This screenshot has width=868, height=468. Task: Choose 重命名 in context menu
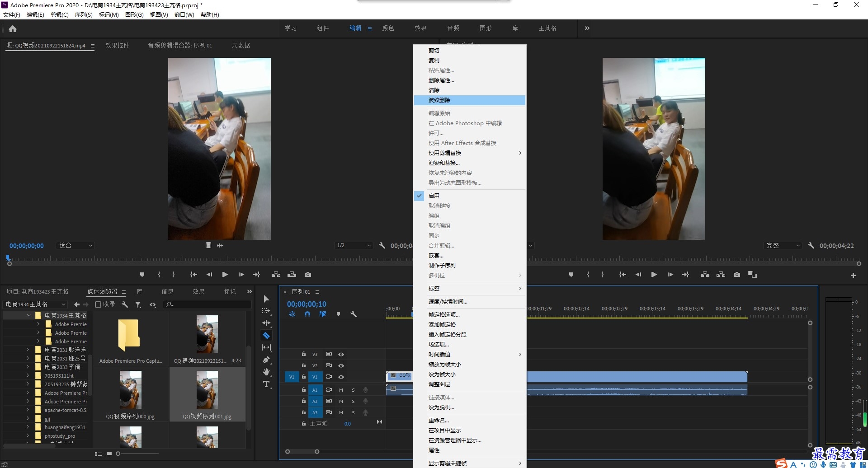click(470, 420)
